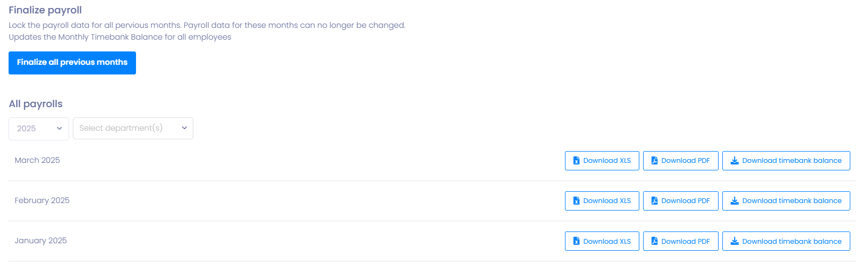The image size is (868, 277).
Task: Click the timebank download icon for February 2025
Action: [x=735, y=201]
